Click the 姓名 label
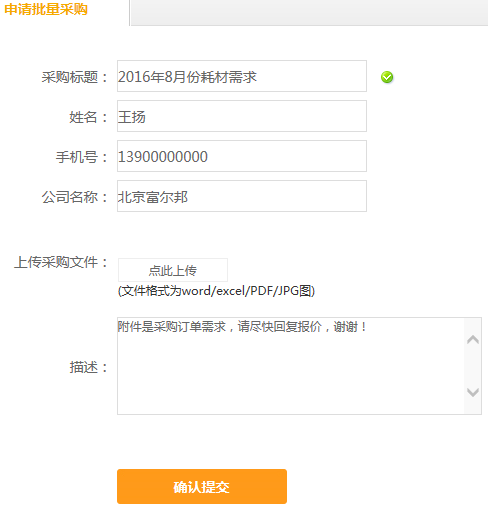Viewport: 488px width, 512px height. coord(89,117)
